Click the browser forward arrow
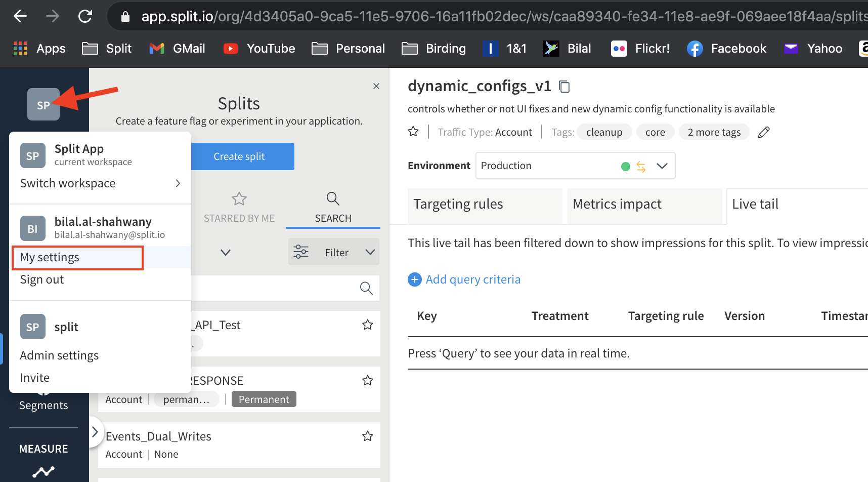 coord(53,16)
